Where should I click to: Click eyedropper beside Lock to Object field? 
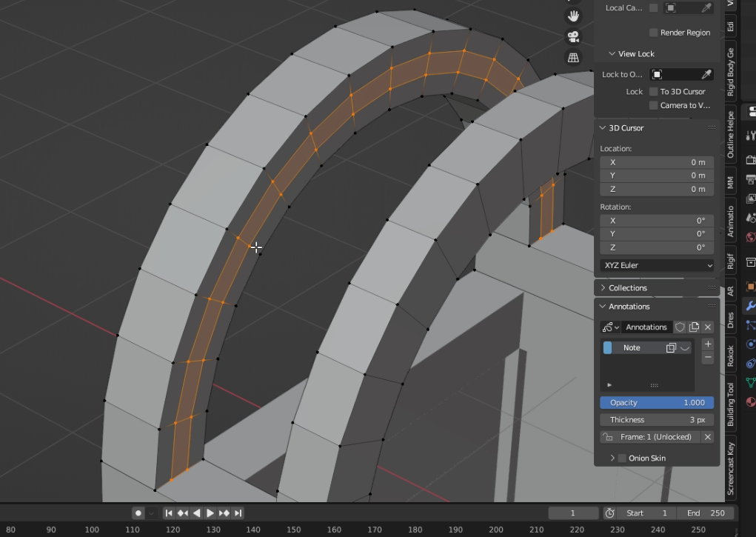pos(706,74)
